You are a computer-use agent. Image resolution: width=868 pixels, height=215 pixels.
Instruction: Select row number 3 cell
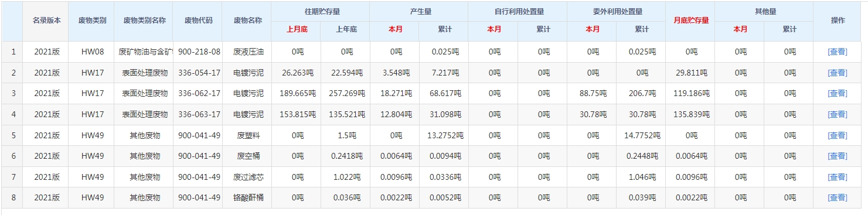click(x=12, y=93)
